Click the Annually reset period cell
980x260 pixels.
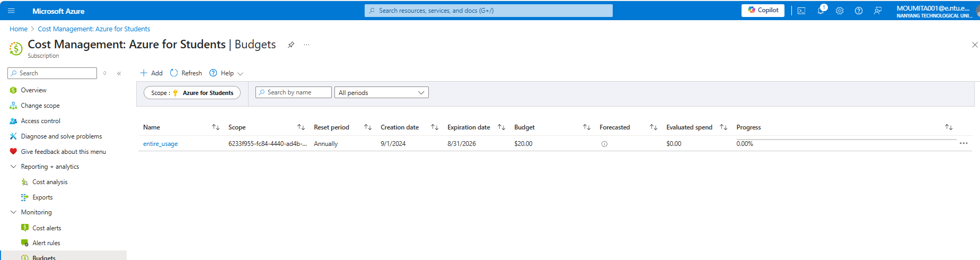point(325,144)
